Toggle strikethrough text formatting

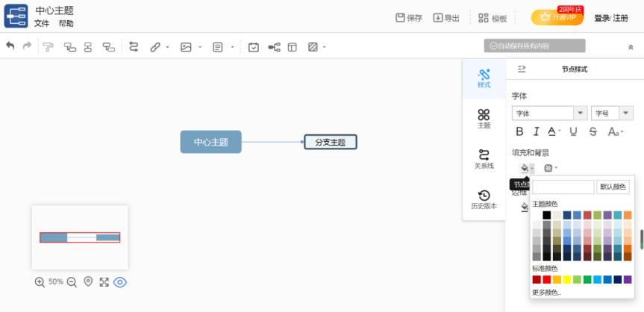[x=593, y=131]
